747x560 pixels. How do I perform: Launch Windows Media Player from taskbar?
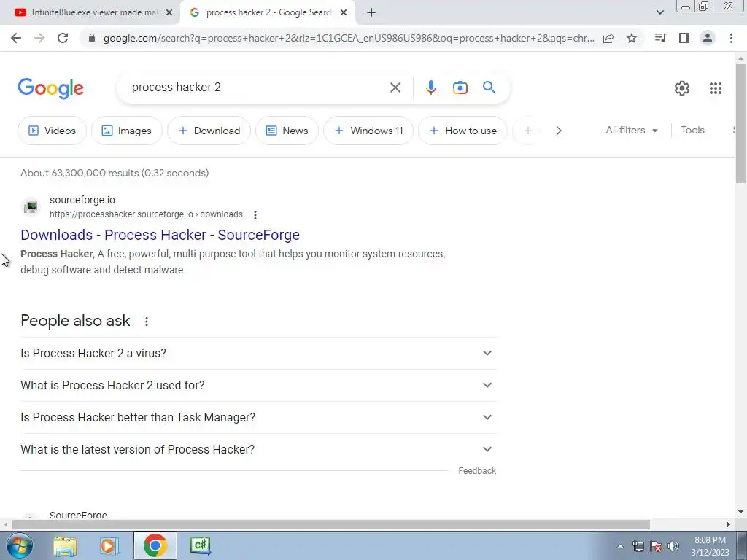pos(109,545)
